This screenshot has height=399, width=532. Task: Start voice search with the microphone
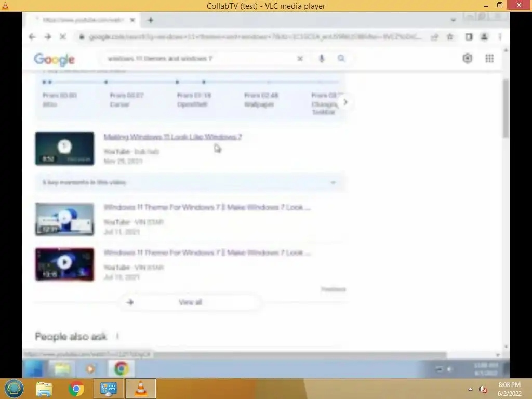322,59
